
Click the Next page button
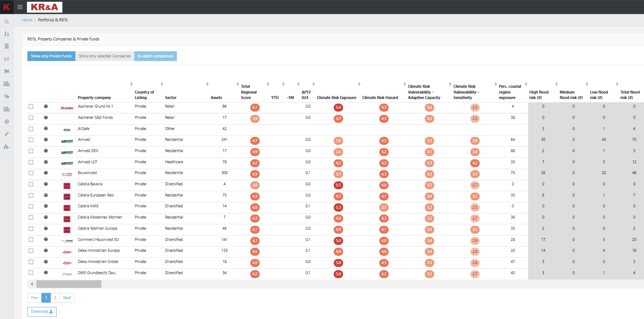(67, 298)
